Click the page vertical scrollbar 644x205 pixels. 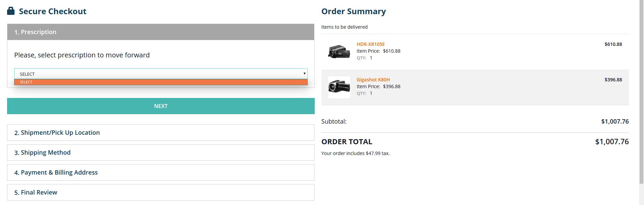[x=641, y=91]
